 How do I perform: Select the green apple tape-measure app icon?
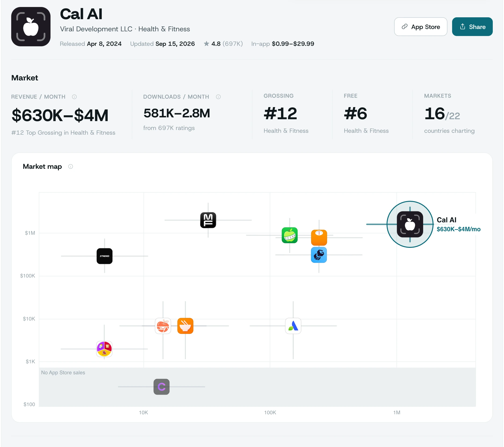289,235
